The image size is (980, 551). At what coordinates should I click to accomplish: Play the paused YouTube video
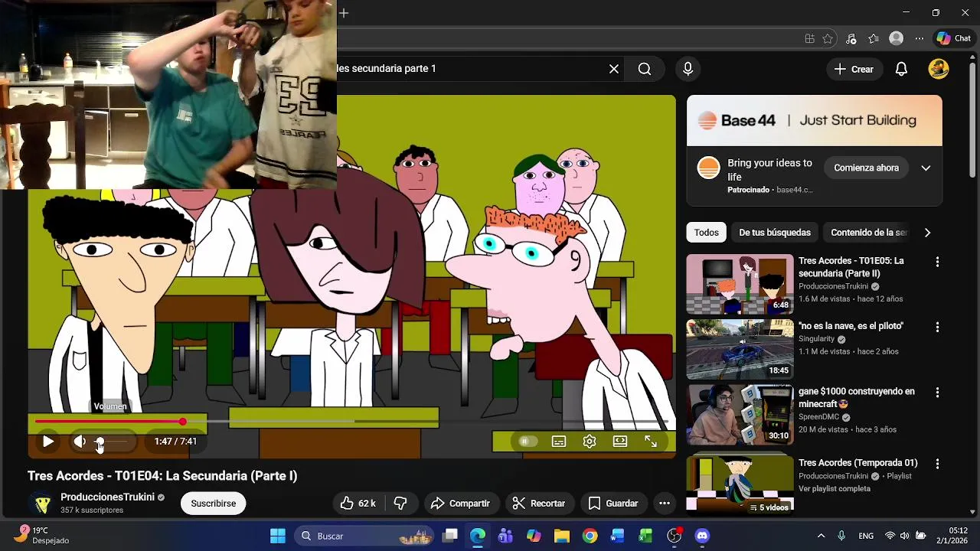coord(47,442)
